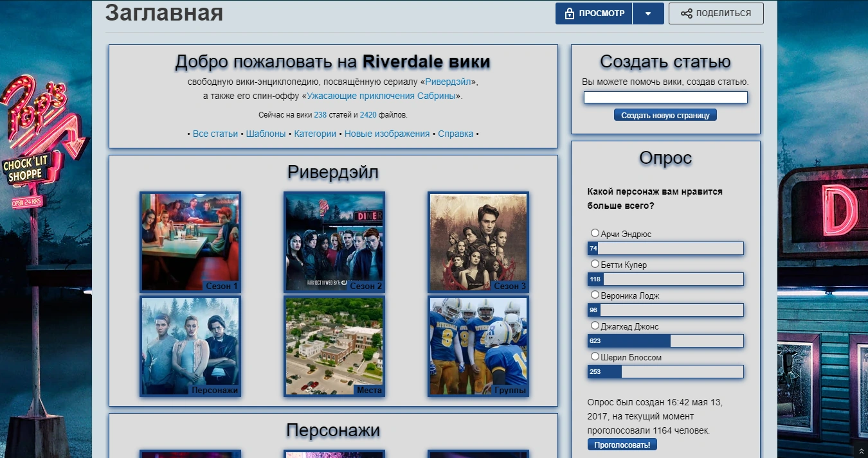Click the 238 articles count link
This screenshot has height=458, width=868.
click(320, 115)
